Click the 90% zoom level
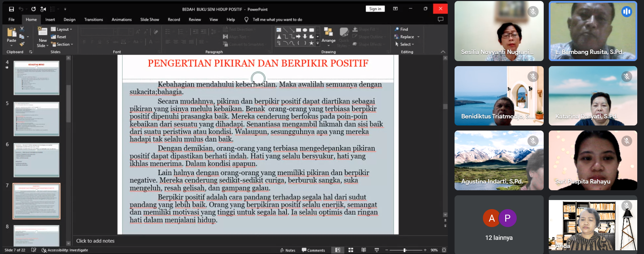This screenshot has width=644, height=254. [434, 250]
